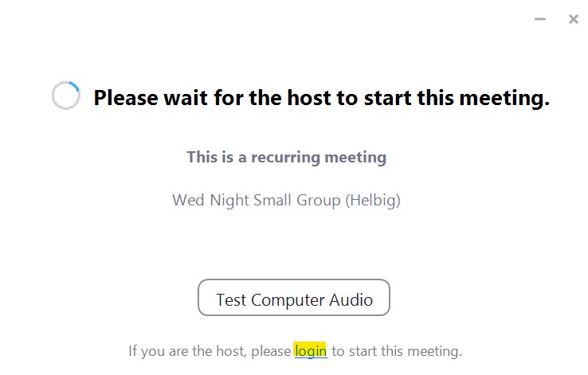Click the blue loading spinner icon
Image resolution: width=588 pixels, height=375 pixels.
(66, 96)
